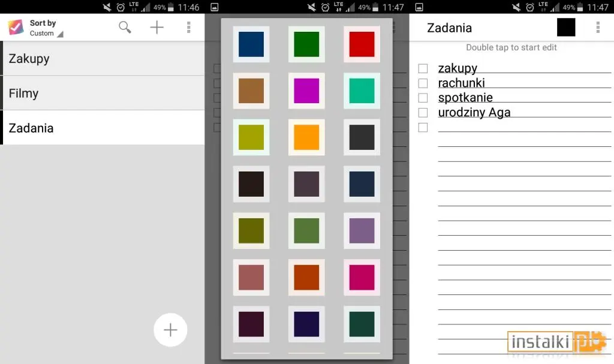The width and height of the screenshot is (614, 364).
Task: Pick the brown color swatch
Action: [251, 91]
